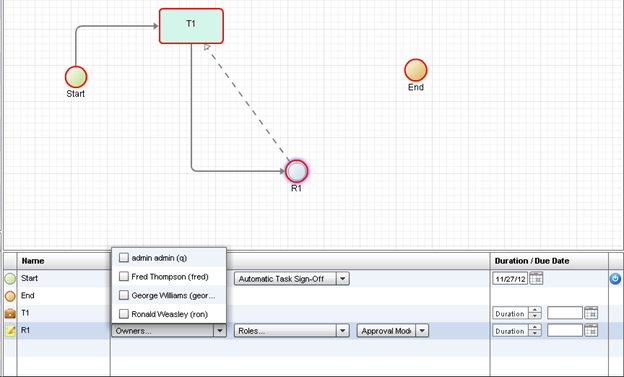Open the Approval Mode dropdown in R1 row

coord(422,330)
